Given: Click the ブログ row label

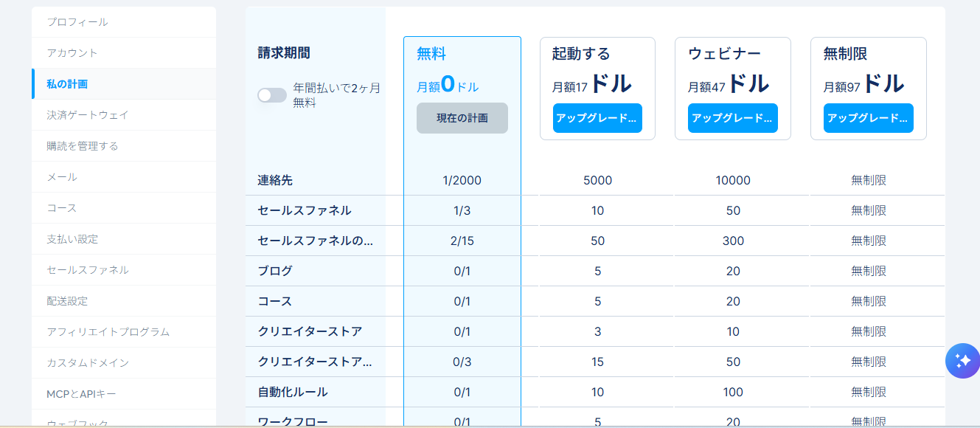Looking at the screenshot, I should (275, 271).
